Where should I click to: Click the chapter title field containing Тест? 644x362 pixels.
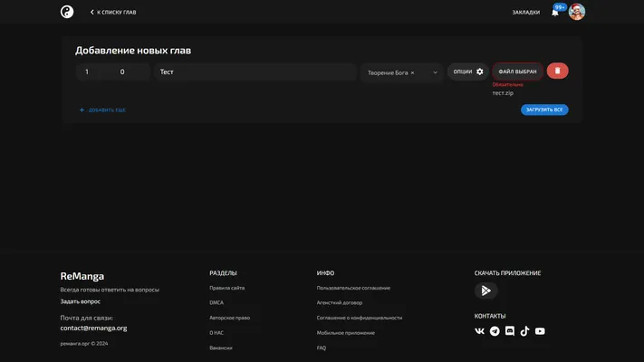255,71
